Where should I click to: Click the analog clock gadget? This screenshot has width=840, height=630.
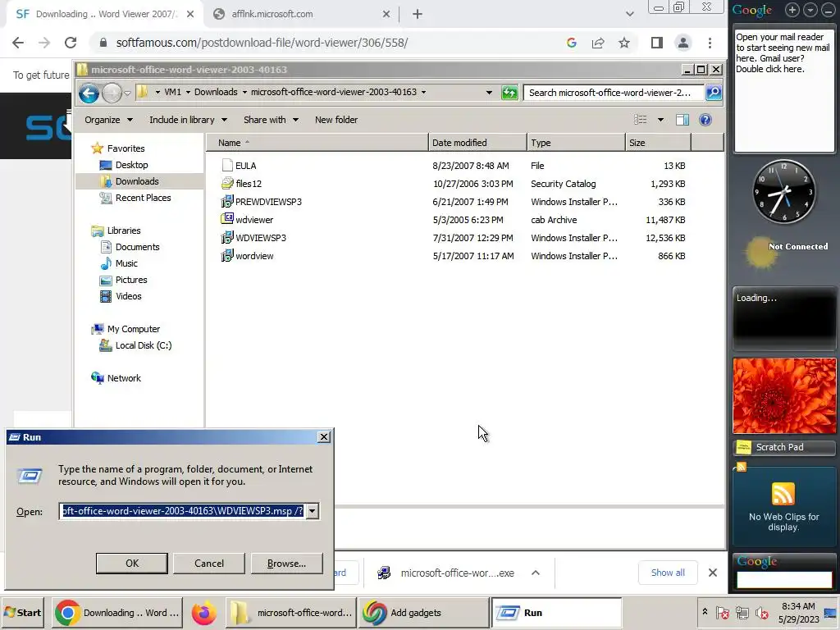click(784, 191)
